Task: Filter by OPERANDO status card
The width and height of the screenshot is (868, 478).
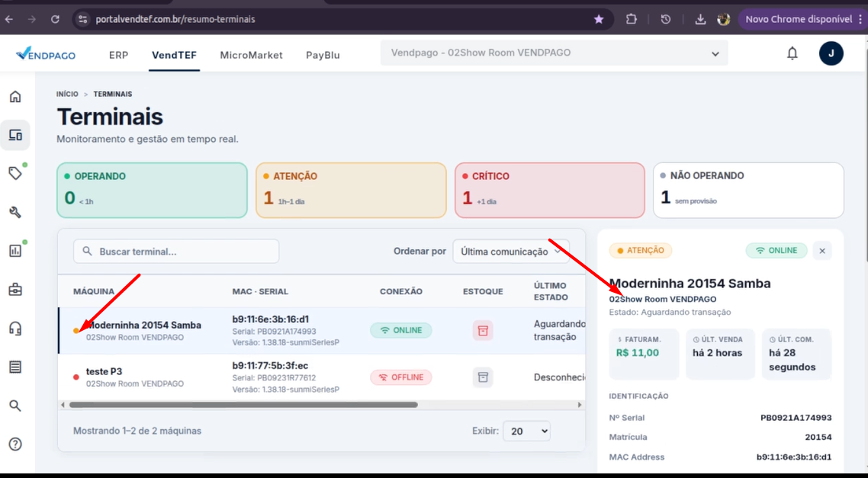Action: tap(153, 191)
